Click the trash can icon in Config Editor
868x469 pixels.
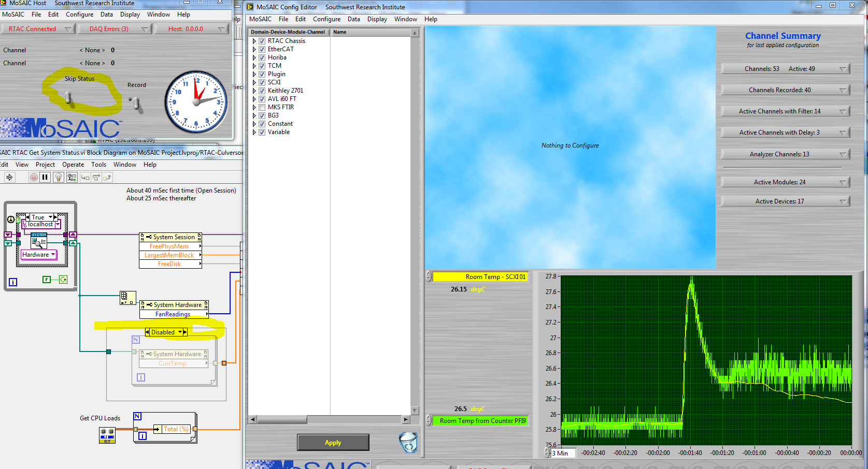408,443
